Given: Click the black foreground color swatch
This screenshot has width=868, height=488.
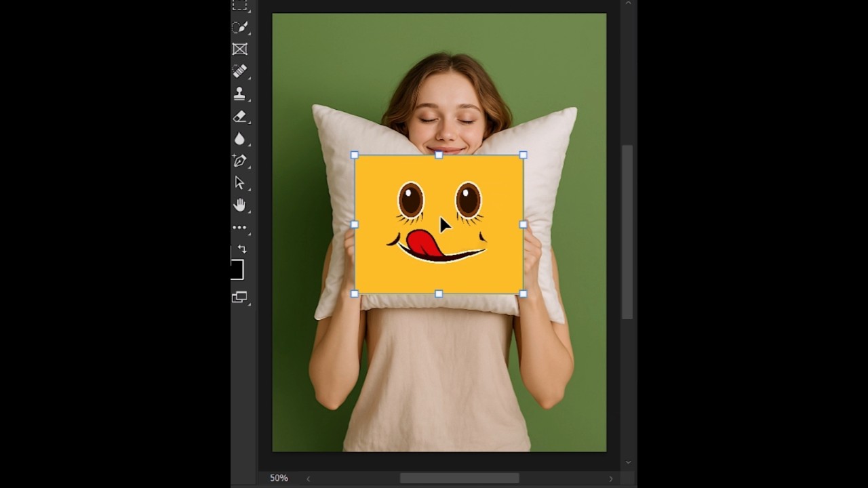Looking at the screenshot, I should click(237, 270).
